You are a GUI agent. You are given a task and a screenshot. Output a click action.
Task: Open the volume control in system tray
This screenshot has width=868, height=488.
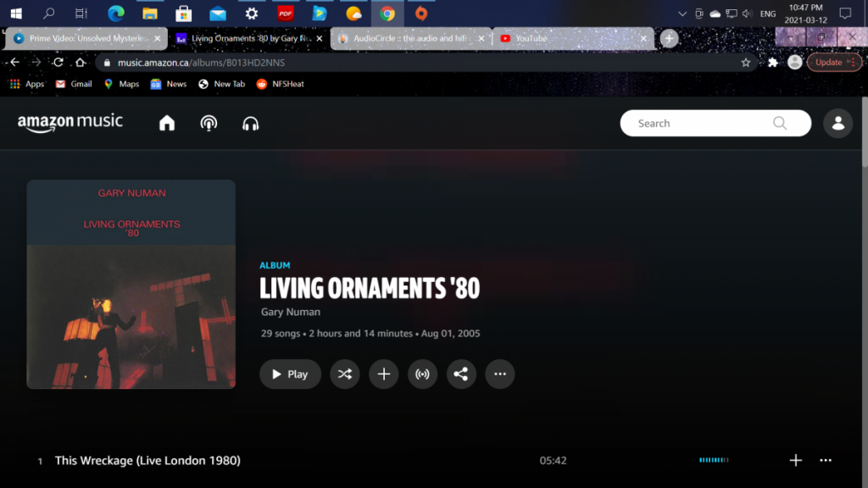[x=748, y=14]
